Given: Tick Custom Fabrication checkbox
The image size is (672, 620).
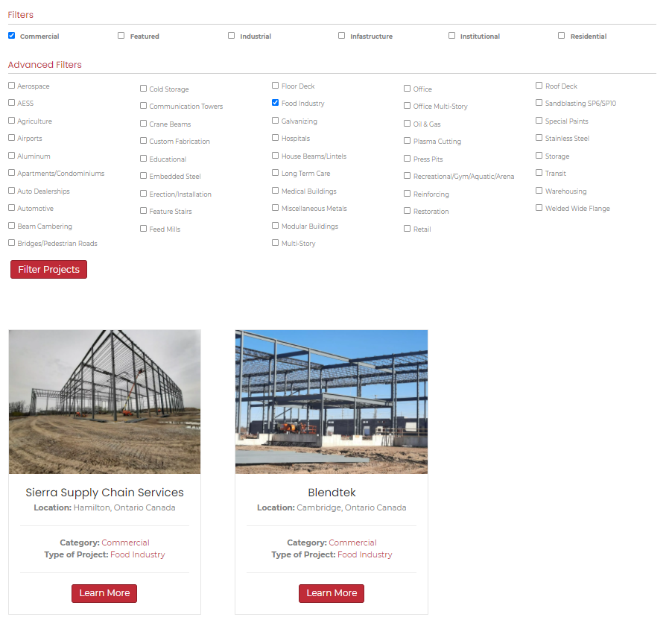Looking at the screenshot, I should 144,141.
